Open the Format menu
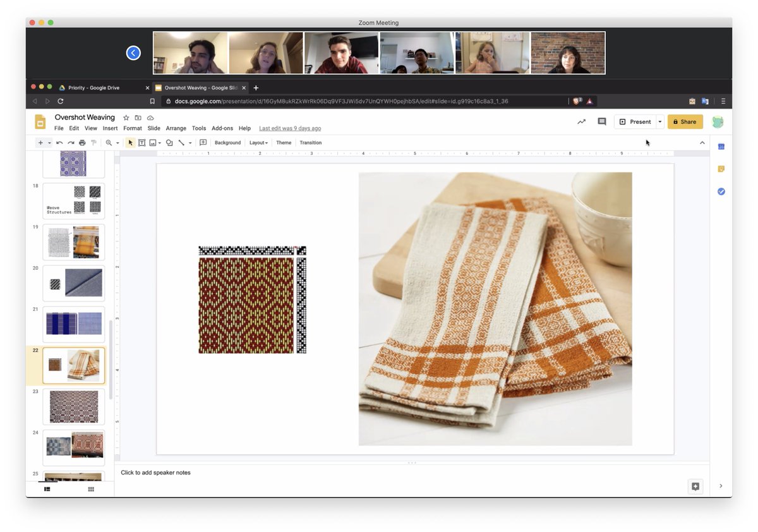758x532 pixels. 133,128
